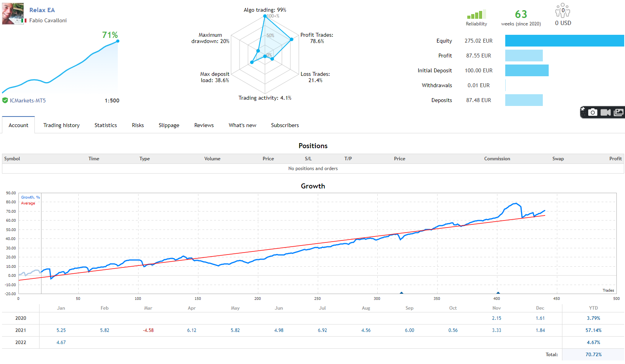The width and height of the screenshot is (625, 364).
Task: Click the 0.01 EUR withdrawals value
Action: coord(479,85)
